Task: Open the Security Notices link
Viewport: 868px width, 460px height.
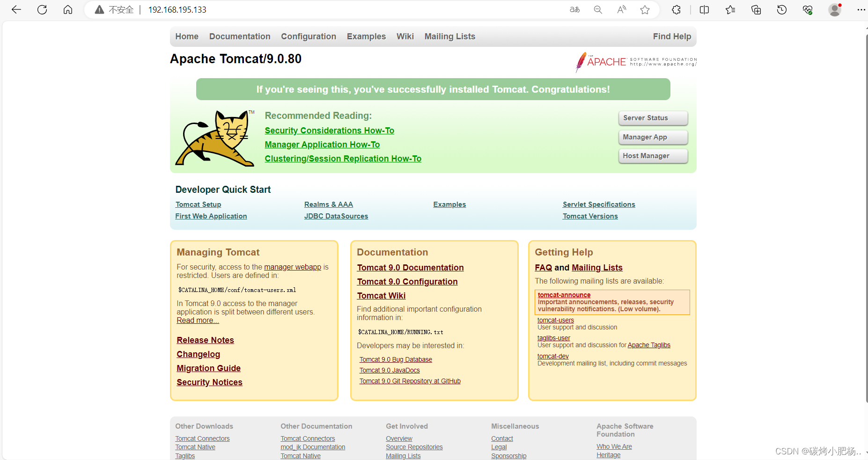Action: click(x=209, y=382)
